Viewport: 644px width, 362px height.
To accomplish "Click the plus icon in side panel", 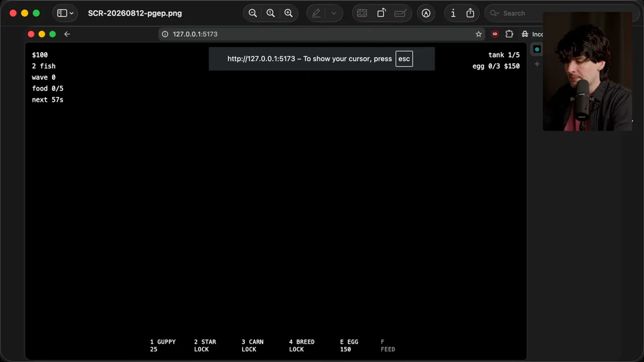I will tap(537, 64).
